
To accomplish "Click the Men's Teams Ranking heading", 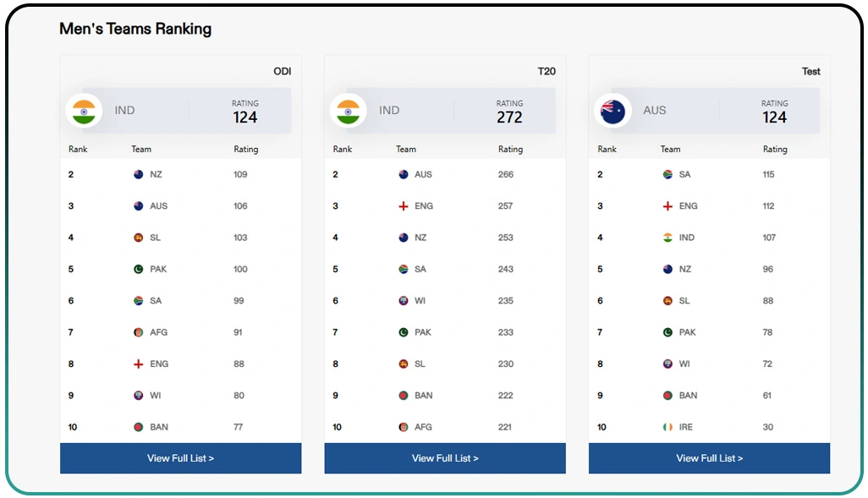I will click(135, 29).
